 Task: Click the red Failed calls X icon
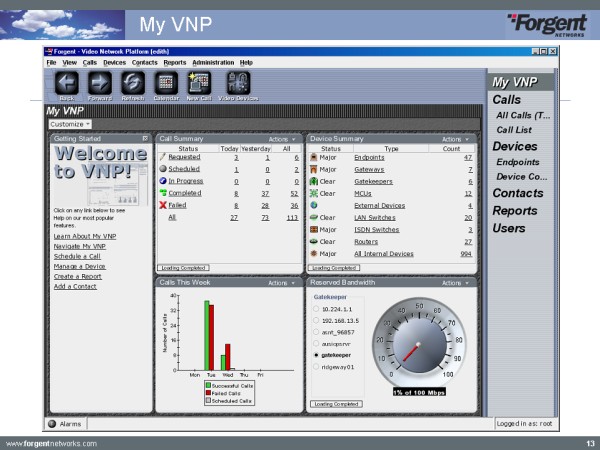(163, 204)
